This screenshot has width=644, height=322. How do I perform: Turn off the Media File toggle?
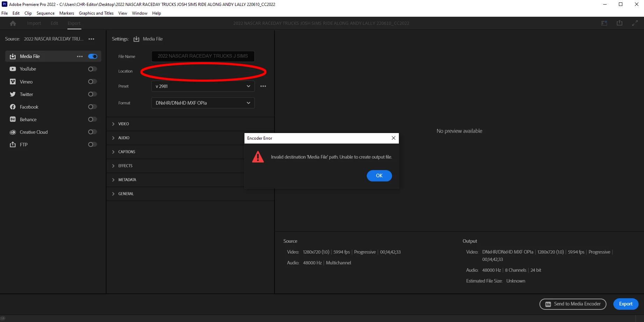point(93,56)
